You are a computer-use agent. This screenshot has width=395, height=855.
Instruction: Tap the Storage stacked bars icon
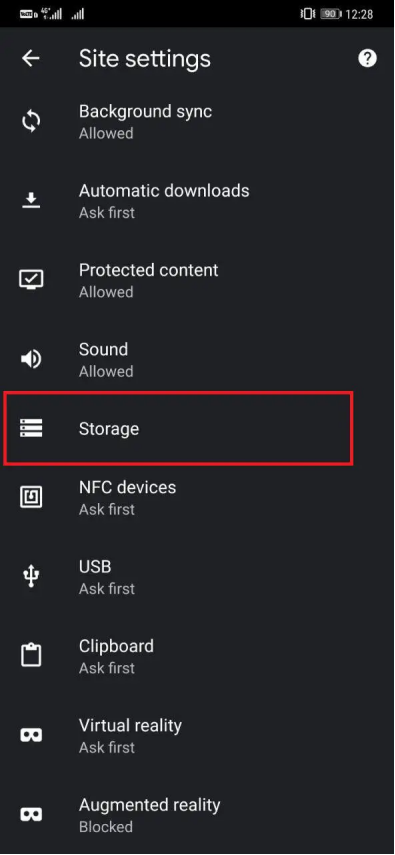31,429
